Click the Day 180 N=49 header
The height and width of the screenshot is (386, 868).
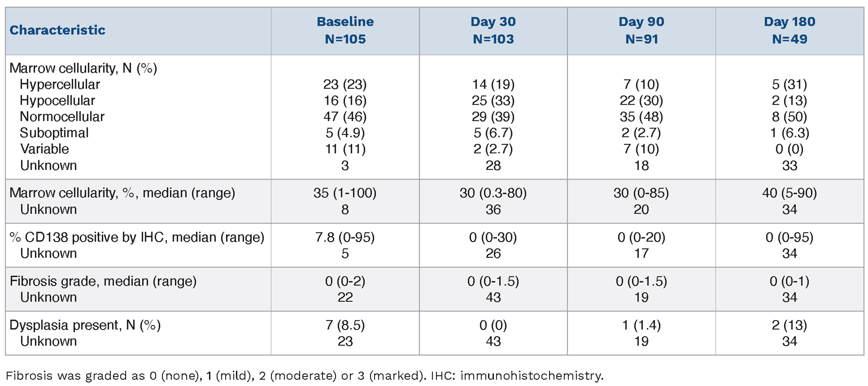pos(789,30)
